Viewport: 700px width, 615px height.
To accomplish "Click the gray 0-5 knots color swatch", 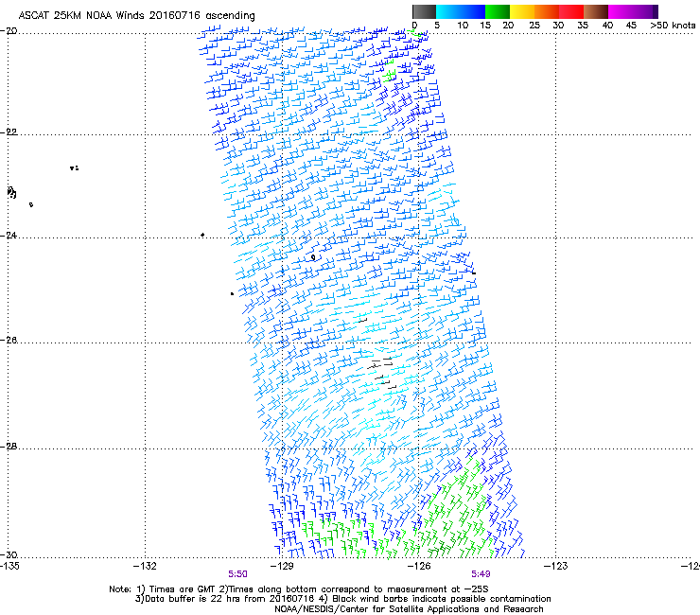I will [x=424, y=11].
